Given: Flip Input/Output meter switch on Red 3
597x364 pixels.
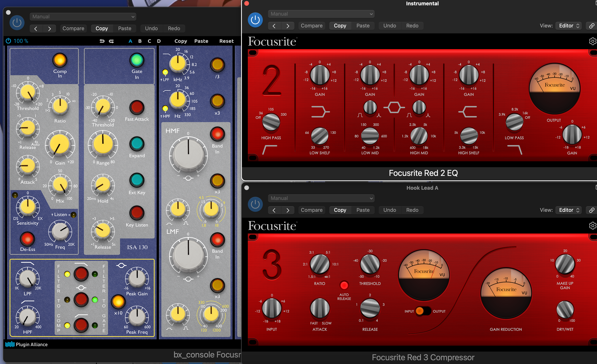Looking at the screenshot, I should click(x=423, y=311).
